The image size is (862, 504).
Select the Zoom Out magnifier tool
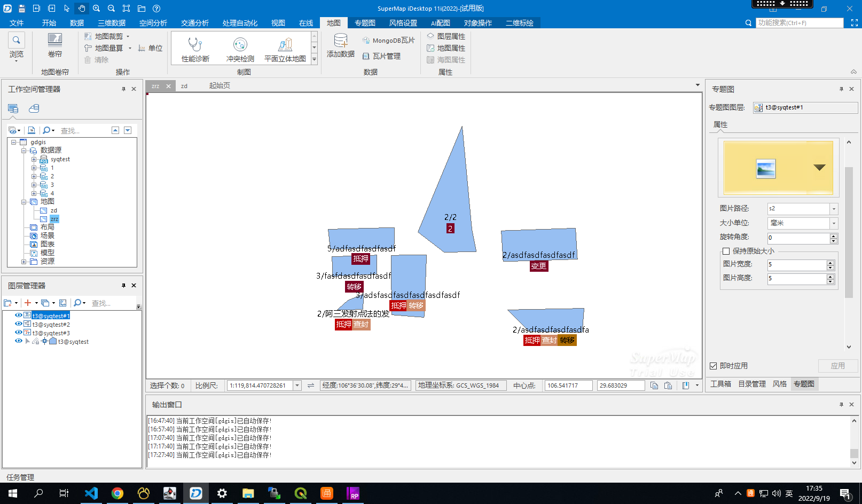point(112,9)
